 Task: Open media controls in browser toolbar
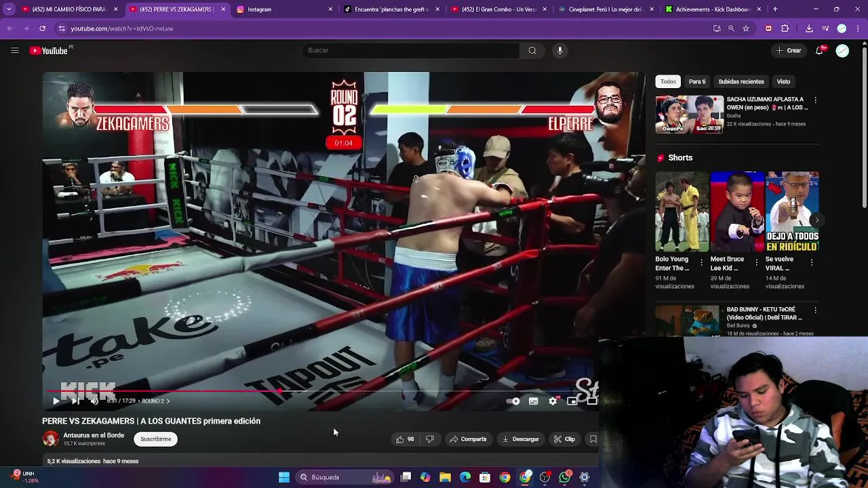coord(825,28)
